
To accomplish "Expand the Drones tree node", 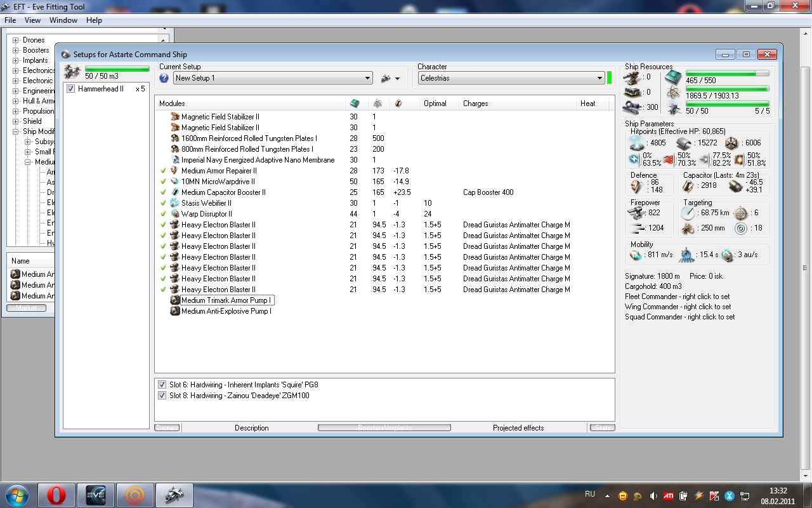I will click(16, 40).
